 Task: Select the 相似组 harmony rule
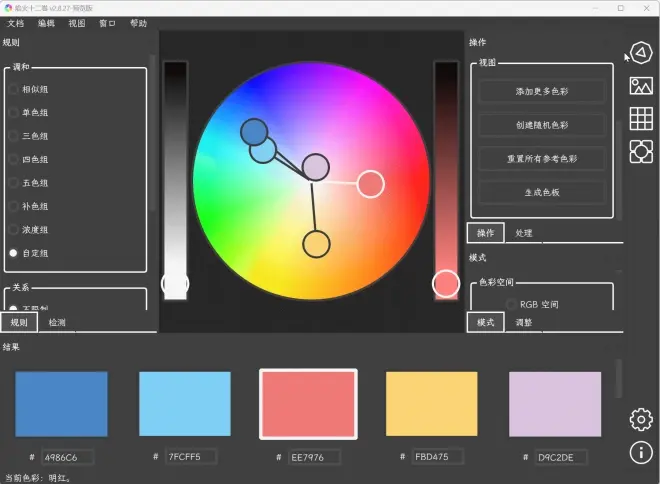pyautogui.click(x=34, y=89)
